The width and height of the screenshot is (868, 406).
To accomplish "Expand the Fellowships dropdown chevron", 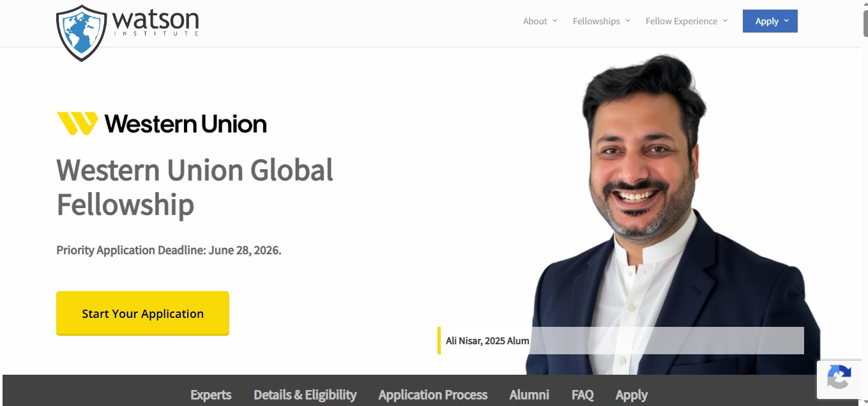I will click(x=628, y=20).
